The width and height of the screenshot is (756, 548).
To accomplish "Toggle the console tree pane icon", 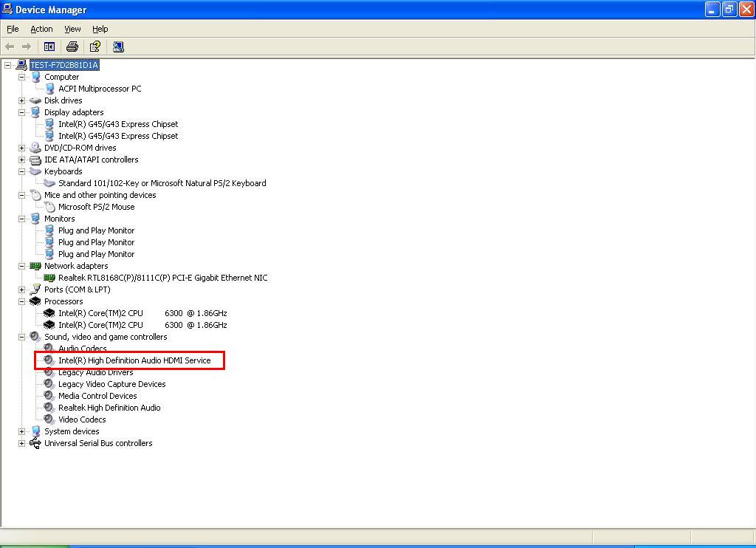I will pyautogui.click(x=49, y=47).
